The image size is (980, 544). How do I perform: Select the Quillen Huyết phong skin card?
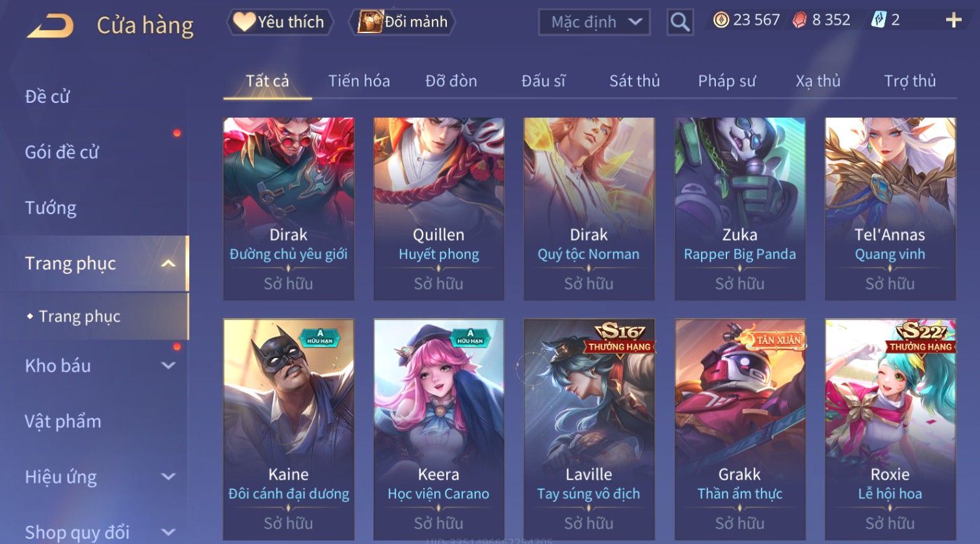click(439, 209)
